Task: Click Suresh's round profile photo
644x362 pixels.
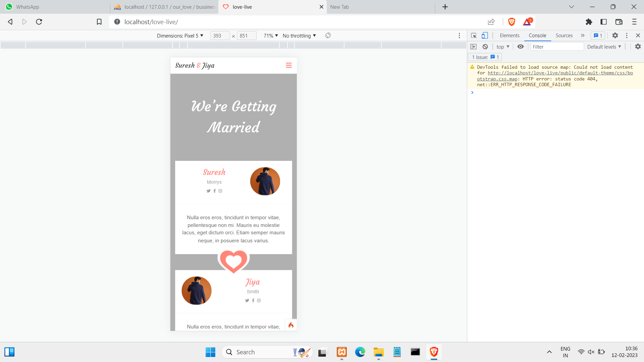Action: tap(265, 181)
